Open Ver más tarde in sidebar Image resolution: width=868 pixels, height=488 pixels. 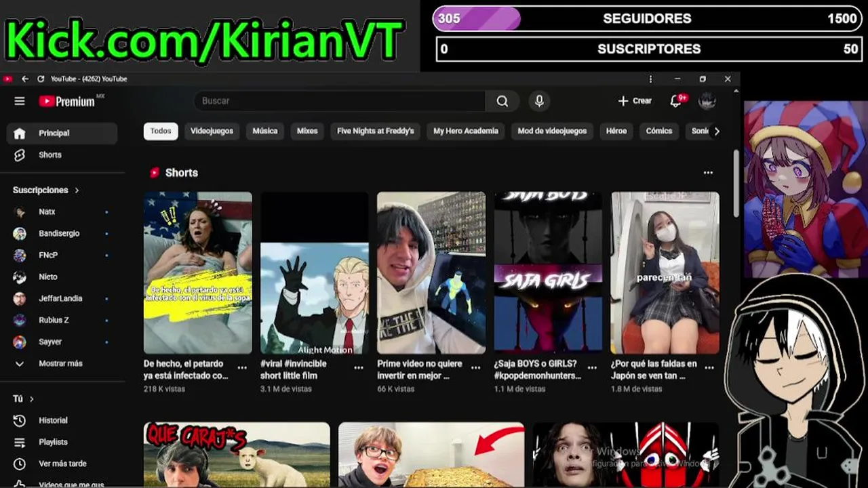pos(62,464)
